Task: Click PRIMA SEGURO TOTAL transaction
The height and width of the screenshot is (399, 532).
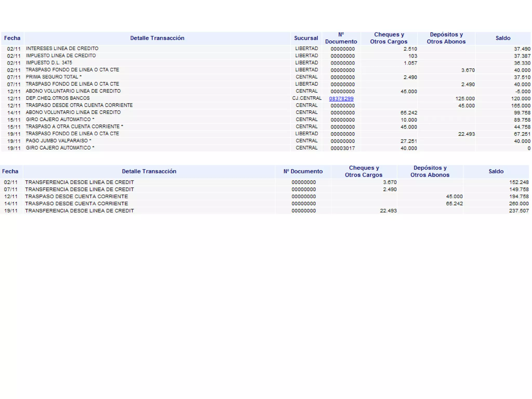Action: click(x=54, y=77)
